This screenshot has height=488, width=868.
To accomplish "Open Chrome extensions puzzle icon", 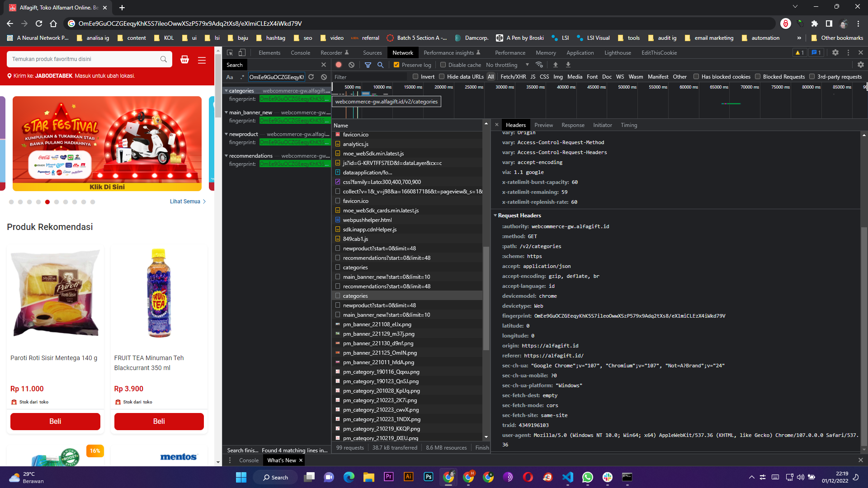I will (x=815, y=23).
